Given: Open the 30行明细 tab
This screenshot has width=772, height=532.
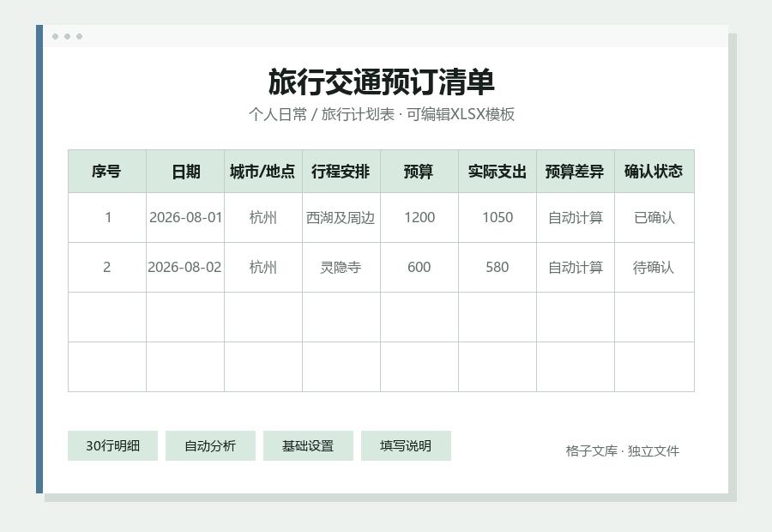Looking at the screenshot, I should [112, 446].
